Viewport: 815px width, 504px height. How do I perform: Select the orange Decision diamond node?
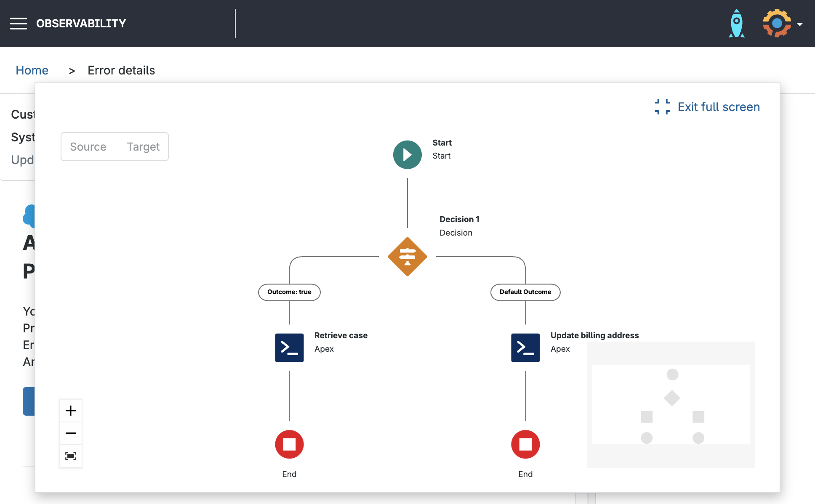pyautogui.click(x=407, y=257)
